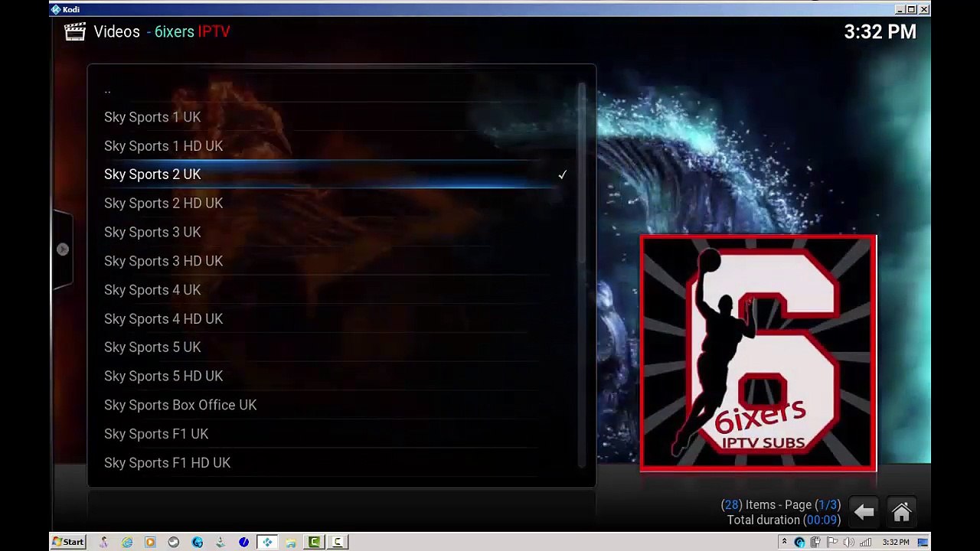
Task: Select the highlighted Sky Sports 2 UK
Action: pos(334,174)
